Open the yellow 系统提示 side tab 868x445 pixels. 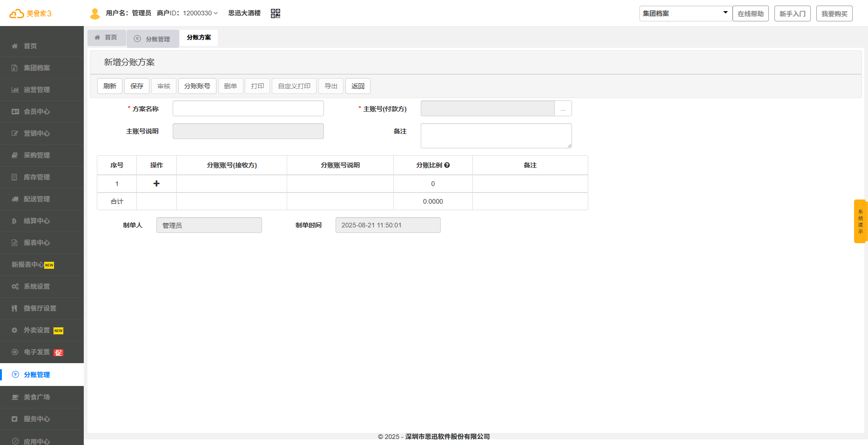[x=860, y=221]
